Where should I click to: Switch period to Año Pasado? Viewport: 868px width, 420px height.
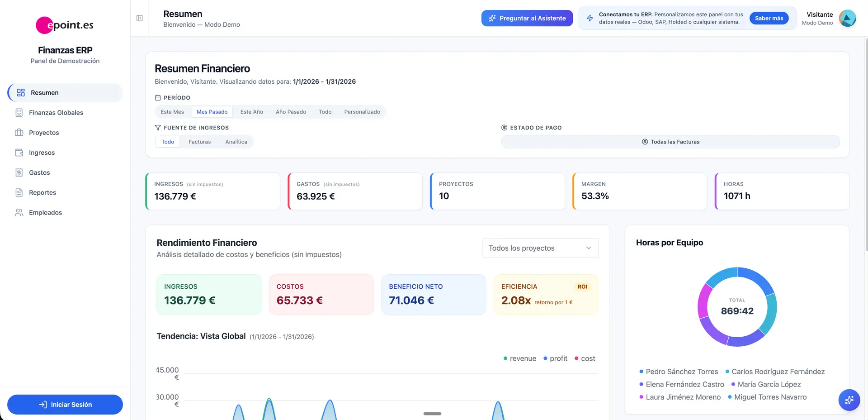tap(291, 112)
